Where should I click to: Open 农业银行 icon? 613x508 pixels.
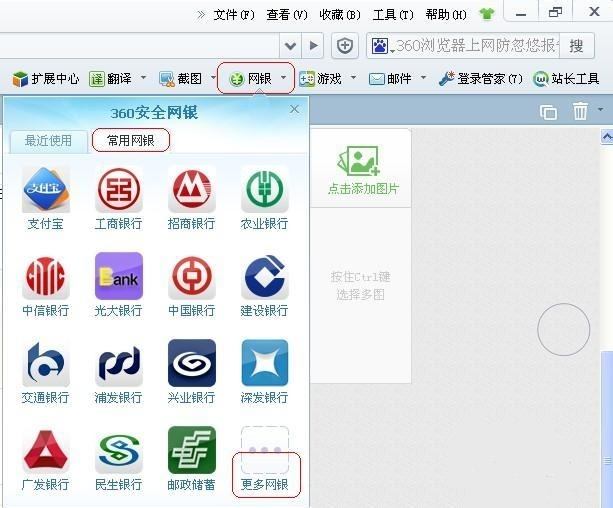click(x=265, y=190)
